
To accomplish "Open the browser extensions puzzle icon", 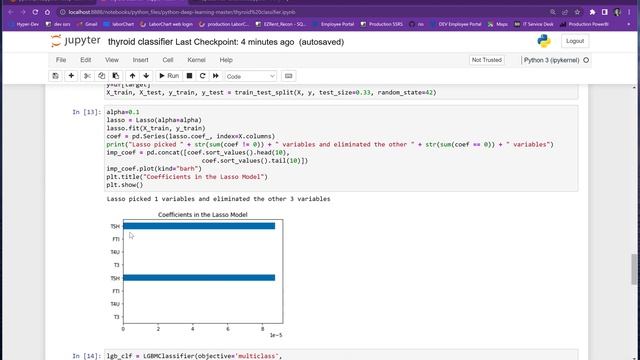I will (x=592, y=12).
